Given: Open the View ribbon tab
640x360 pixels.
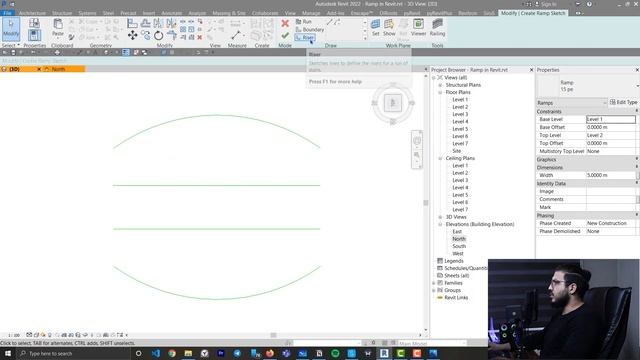Looking at the screenshot, I should click(290, 13).
